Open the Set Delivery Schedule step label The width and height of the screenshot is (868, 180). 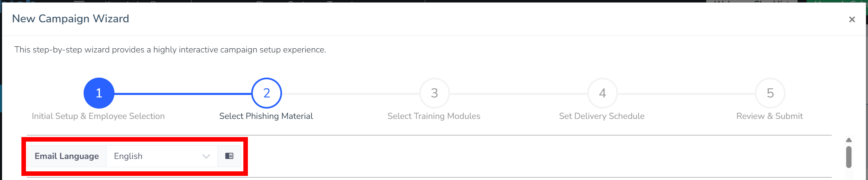(602, 116)
